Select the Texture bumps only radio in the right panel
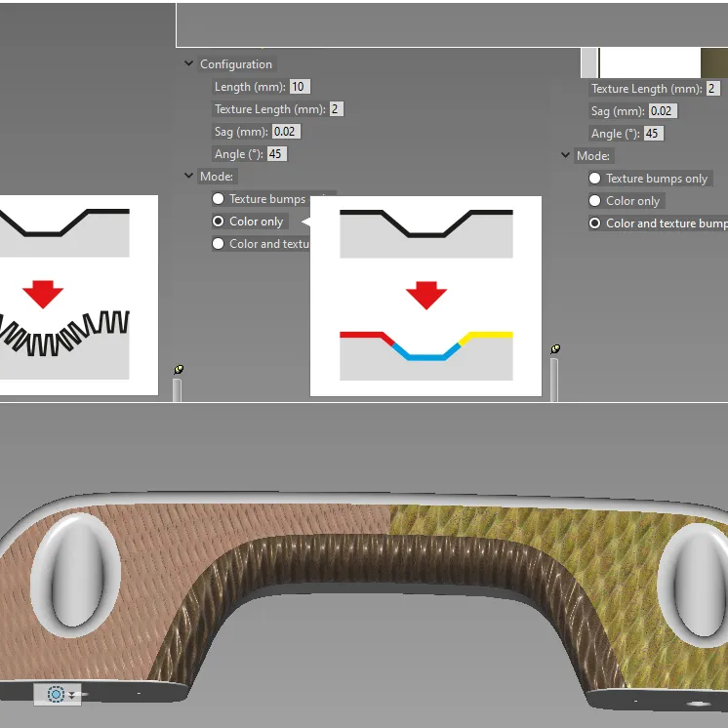Viewport: 728px width, 728px height. click(594, 179)
